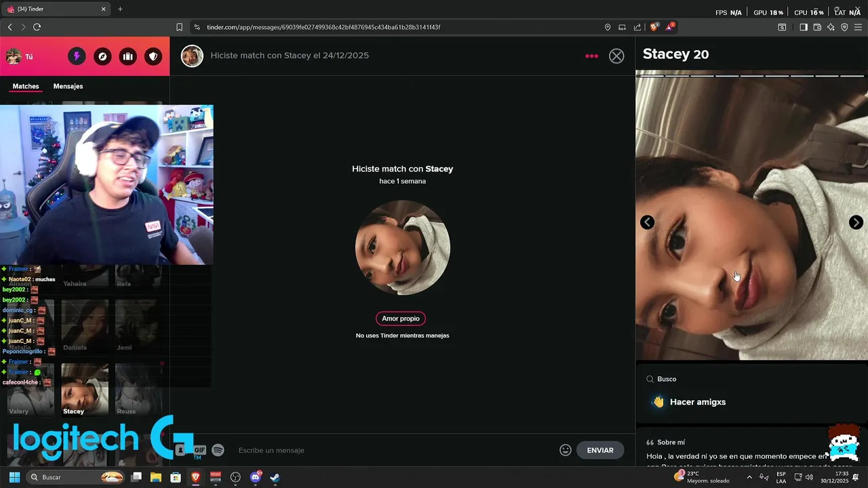Click the 'Sobre mí' section heading
This screenshot has width=868, height=488.
(x=671, y=443)
